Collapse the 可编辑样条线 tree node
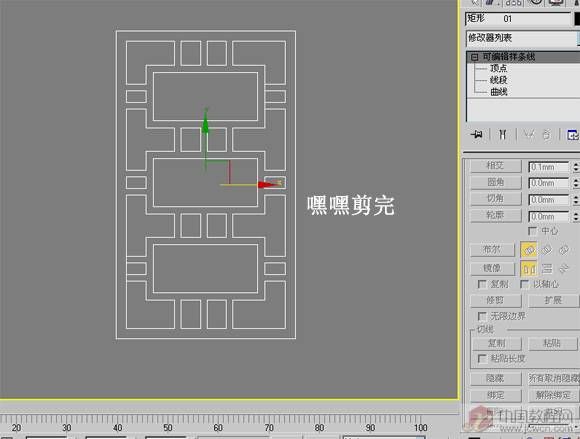Viewport: 580px width, 439px height. click(475, 57)
